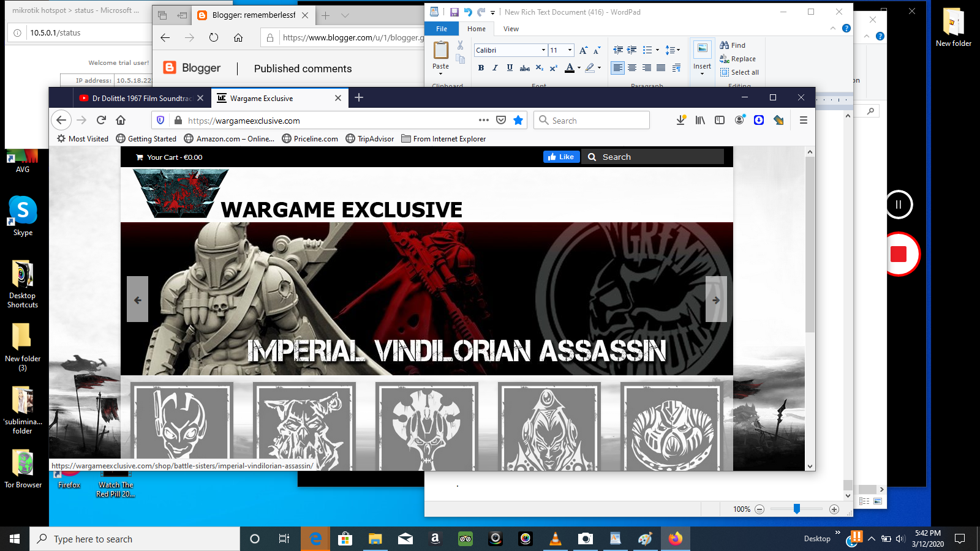Click the Wargame Exclusive logo emblem

point(181,193)
